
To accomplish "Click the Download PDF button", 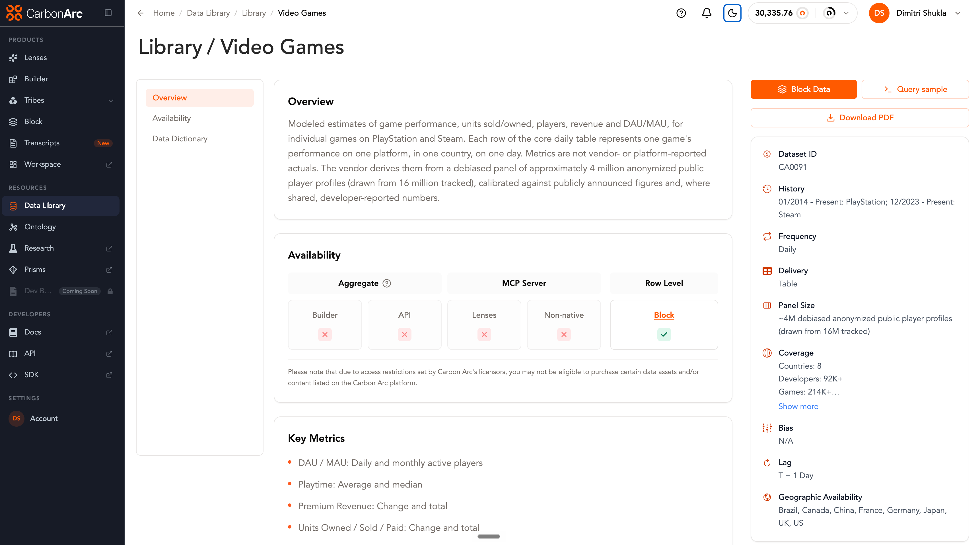I will (x=859, y=118).
